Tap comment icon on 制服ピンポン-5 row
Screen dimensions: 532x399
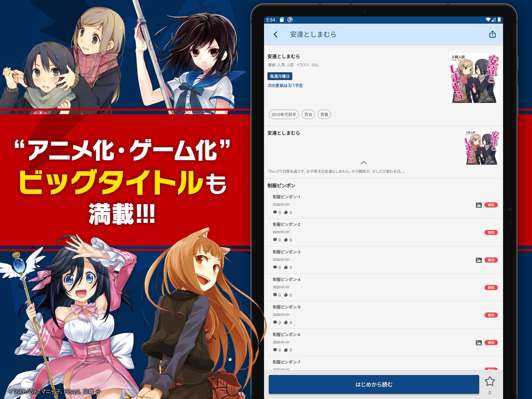[275, 322]
